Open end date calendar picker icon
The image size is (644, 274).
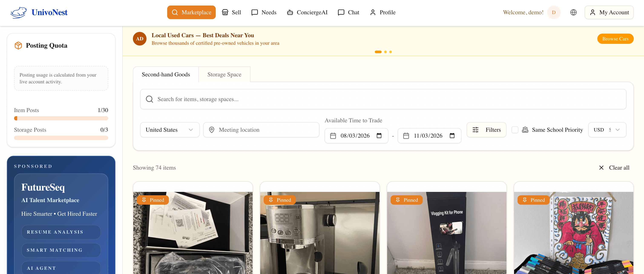pyautogui.click(x=452, y=136)
